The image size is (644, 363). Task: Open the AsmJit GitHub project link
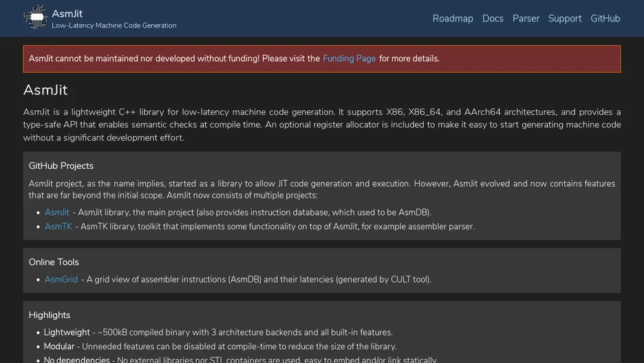(x=56, y=212)
